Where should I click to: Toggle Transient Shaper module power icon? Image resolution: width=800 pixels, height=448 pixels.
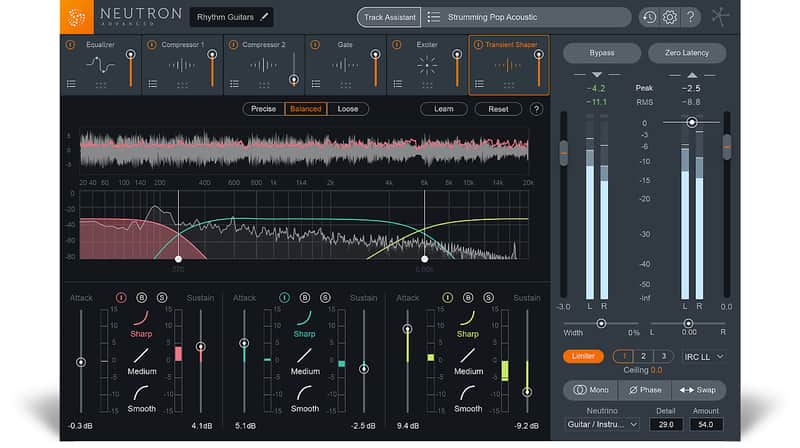point(478,45)
